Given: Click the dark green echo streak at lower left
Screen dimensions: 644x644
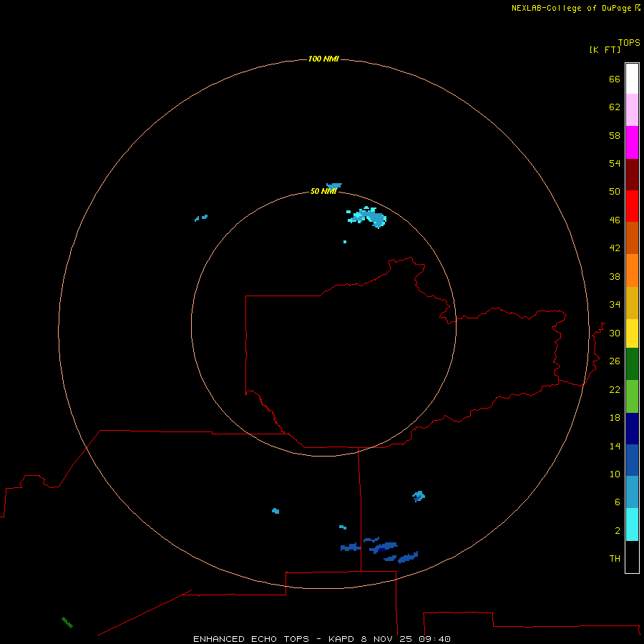Looking at the screenshot, I should (67, 623).
